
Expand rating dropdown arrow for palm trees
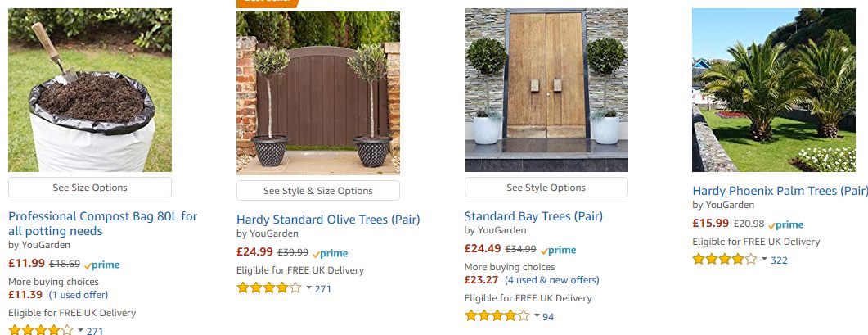[764, 260]
